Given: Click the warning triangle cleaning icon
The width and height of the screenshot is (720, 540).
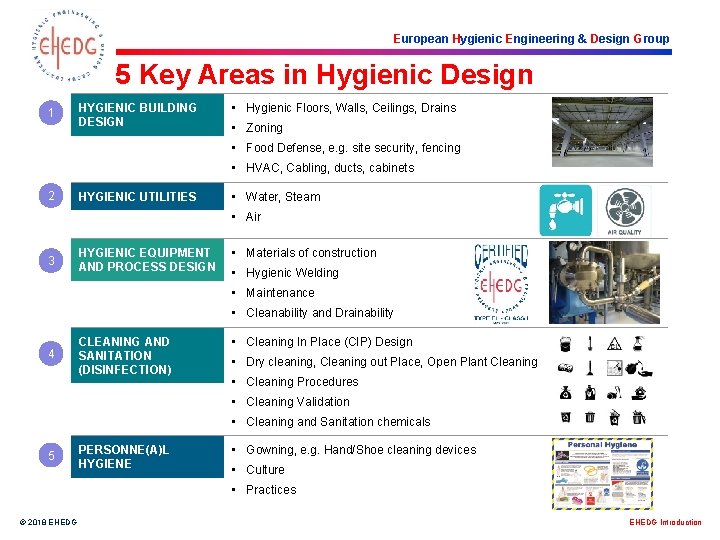Looking at the screenshot, I should pos(614,343).
